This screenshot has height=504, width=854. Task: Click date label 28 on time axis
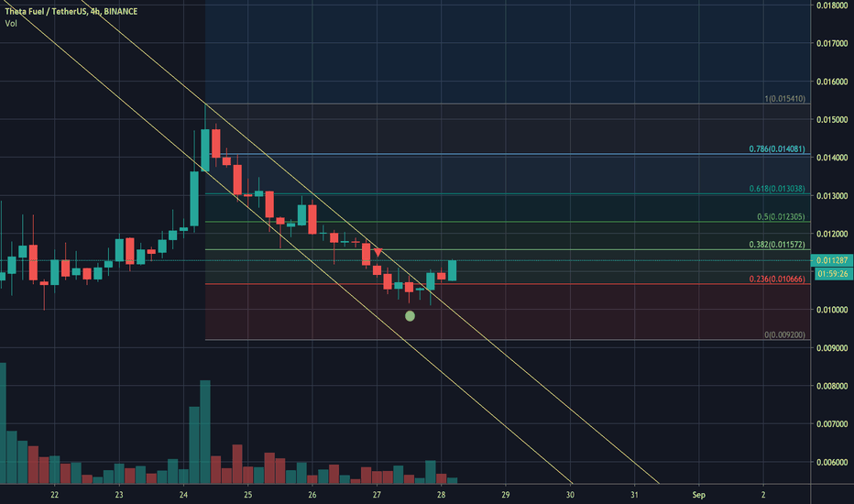coord(441,495)
